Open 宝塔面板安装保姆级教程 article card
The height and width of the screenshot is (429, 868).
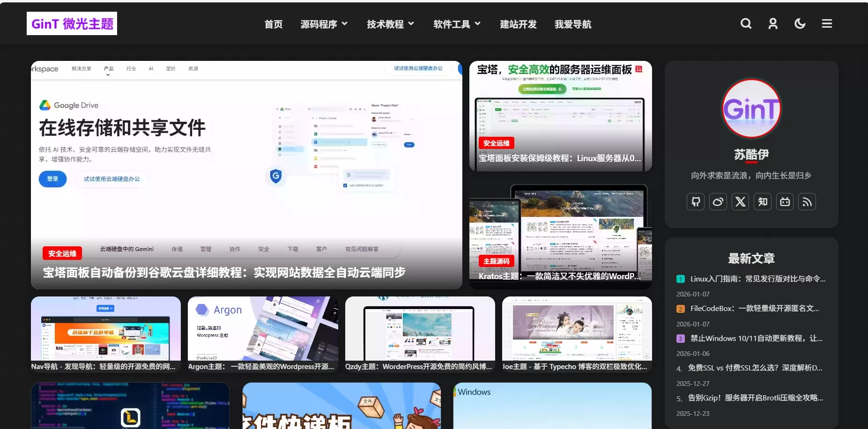(x=560, y=116)
